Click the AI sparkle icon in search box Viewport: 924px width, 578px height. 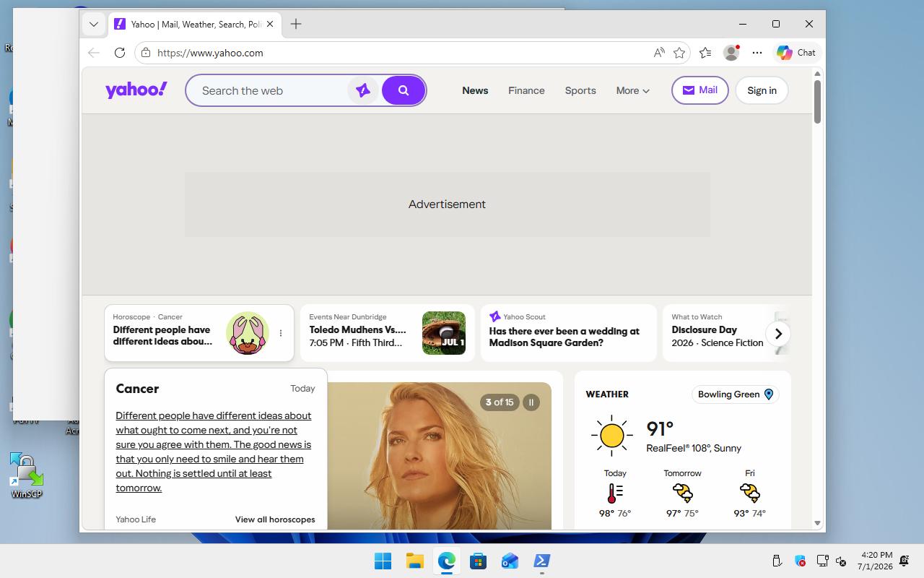pos(363,90)
